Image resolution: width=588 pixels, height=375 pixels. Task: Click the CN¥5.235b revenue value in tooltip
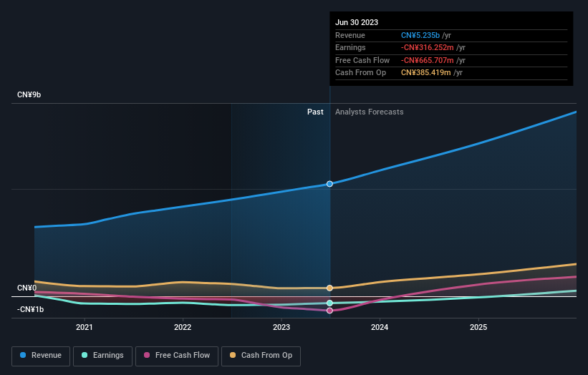point(420,35)
